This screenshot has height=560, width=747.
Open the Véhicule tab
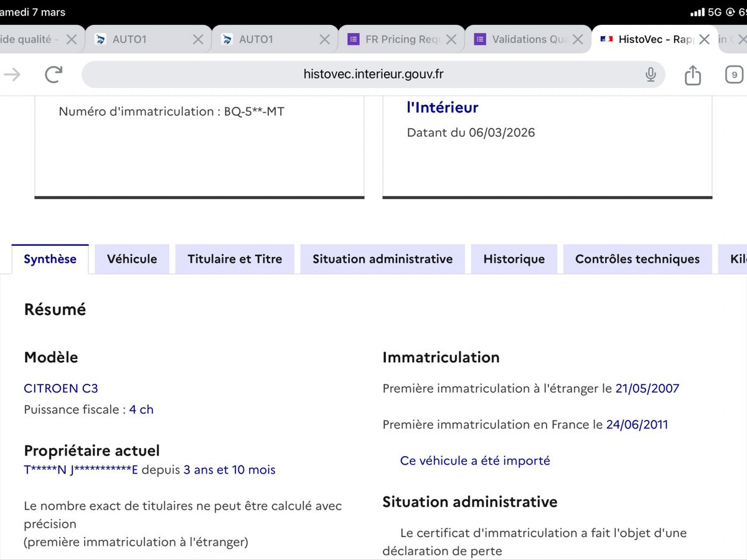coord(132,259)
